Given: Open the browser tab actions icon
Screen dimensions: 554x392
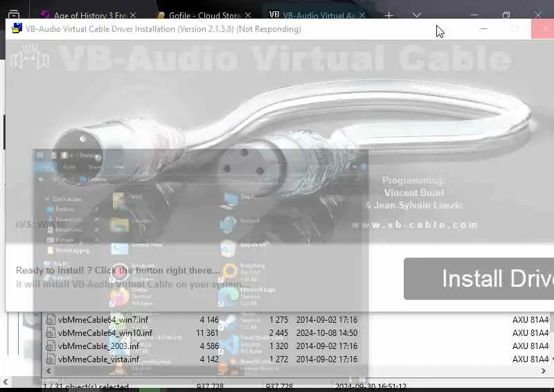Looking at the screenshot, I should point(13,15).
